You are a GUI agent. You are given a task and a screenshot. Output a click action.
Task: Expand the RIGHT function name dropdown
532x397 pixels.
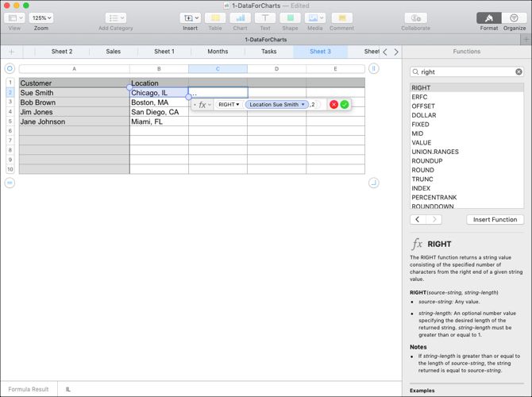229,105
